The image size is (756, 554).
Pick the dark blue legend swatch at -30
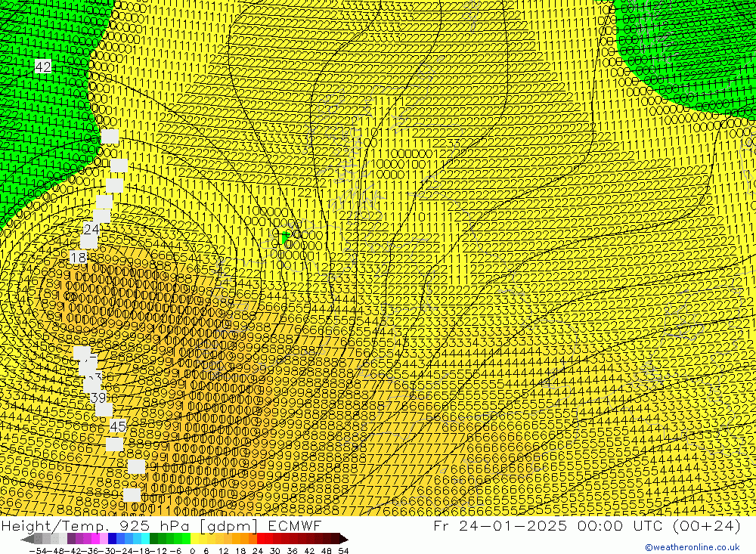pyautogui.click(x=113, y=539)
